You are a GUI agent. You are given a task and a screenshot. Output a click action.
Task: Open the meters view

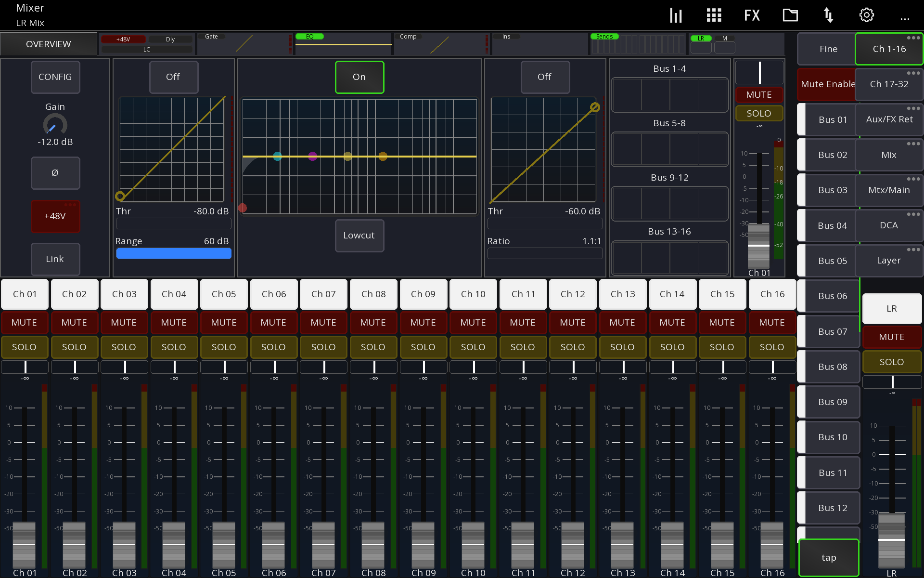(x=675, y=15)
